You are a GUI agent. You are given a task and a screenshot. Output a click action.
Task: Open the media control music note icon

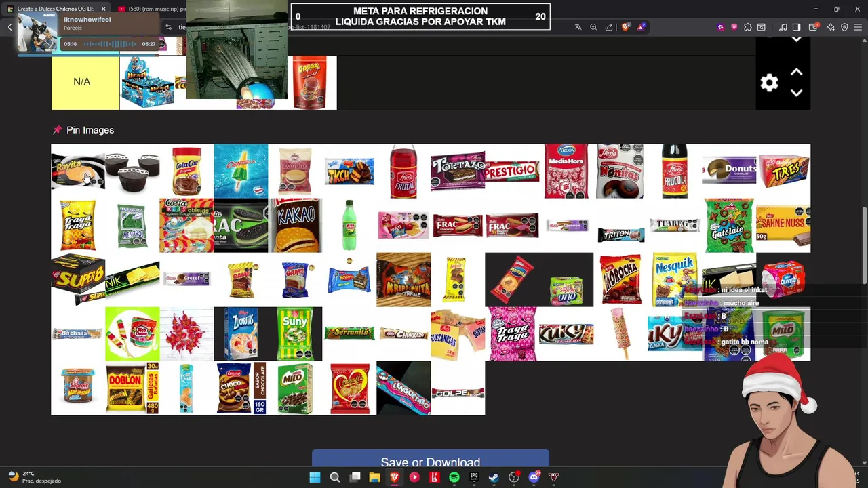click(x=783, y=27)
